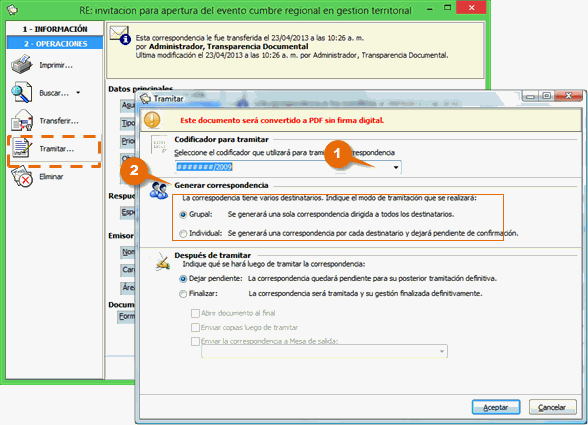
Task: Select the Grupal radio option
Action: pyautogui.click(x=183, y=215)
